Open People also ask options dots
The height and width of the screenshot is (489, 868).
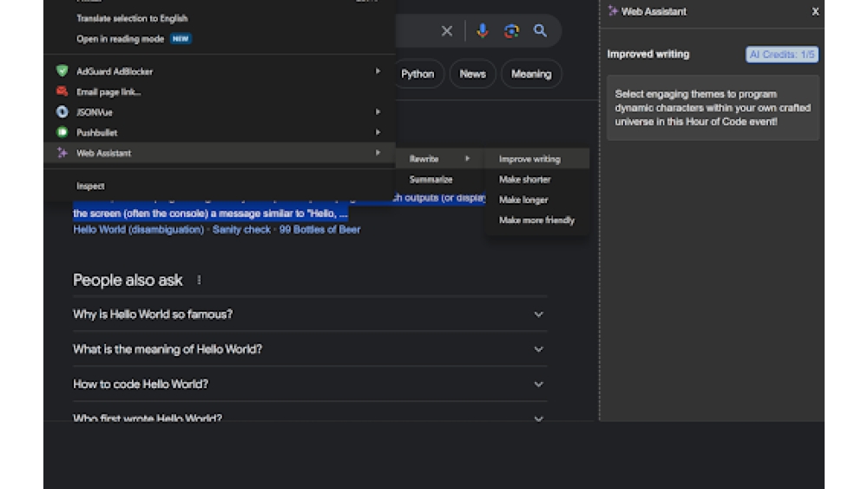[x=199, y=281]
